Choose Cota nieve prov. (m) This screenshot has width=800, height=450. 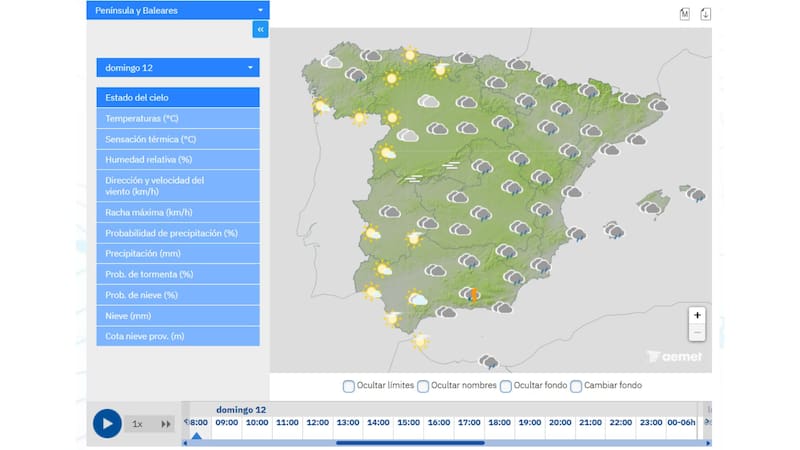tap(178, 336)
